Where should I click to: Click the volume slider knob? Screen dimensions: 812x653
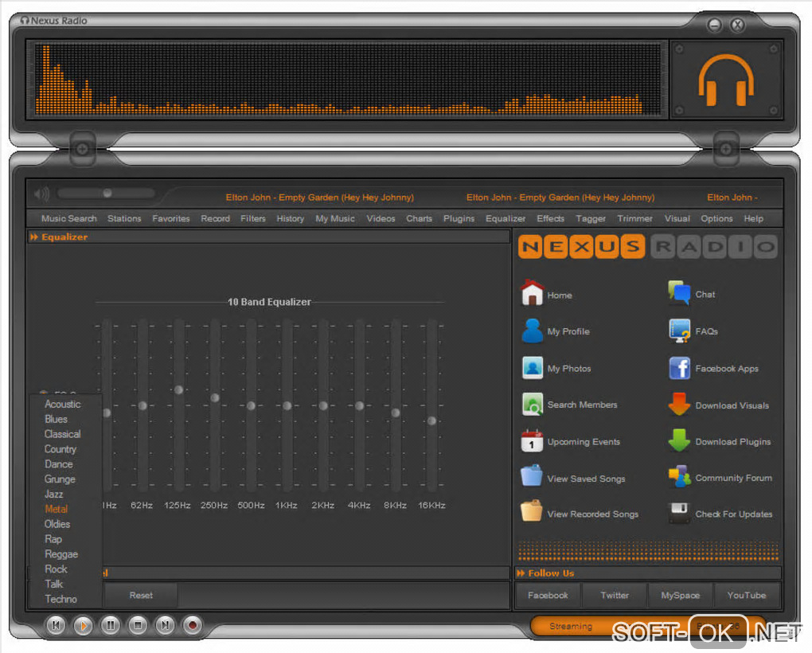[x=107, y=194]
